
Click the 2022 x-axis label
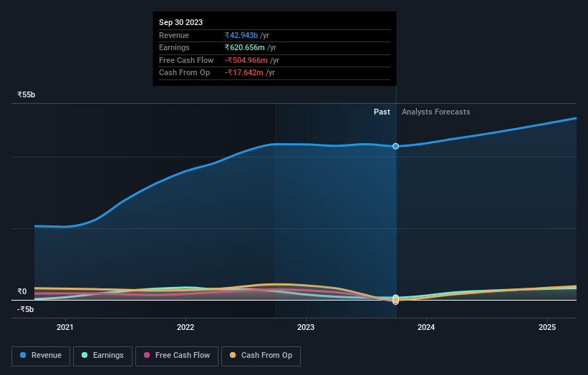click(185, 327)
